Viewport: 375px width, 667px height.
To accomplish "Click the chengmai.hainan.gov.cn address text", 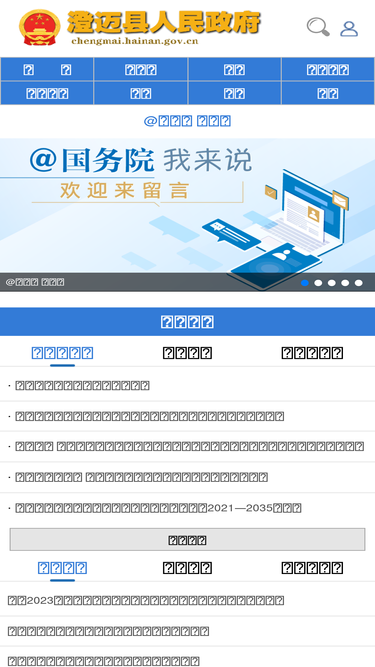I will [x=135, y=41].
